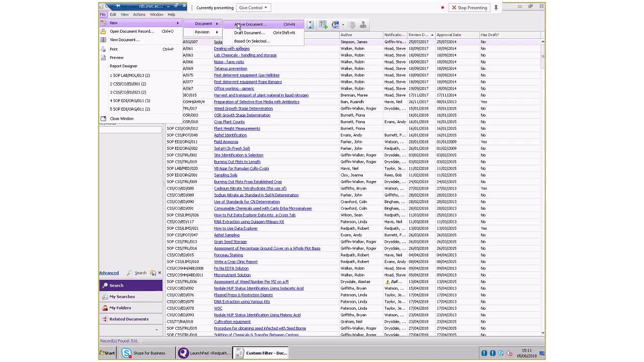Viewport: 644px width, 362px height.
Task: Sort by the Author column header
Action: point(361,35)
